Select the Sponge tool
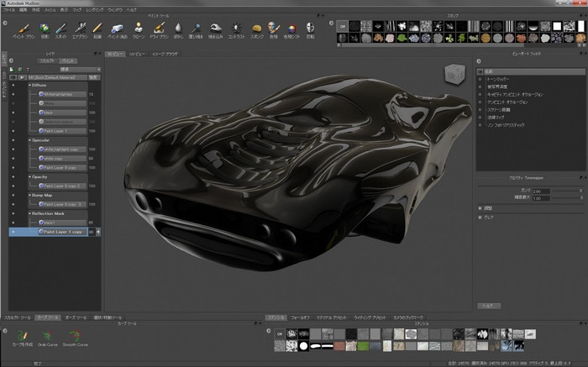The height and width of the screenshot is (367, 588). click(257, 30)
